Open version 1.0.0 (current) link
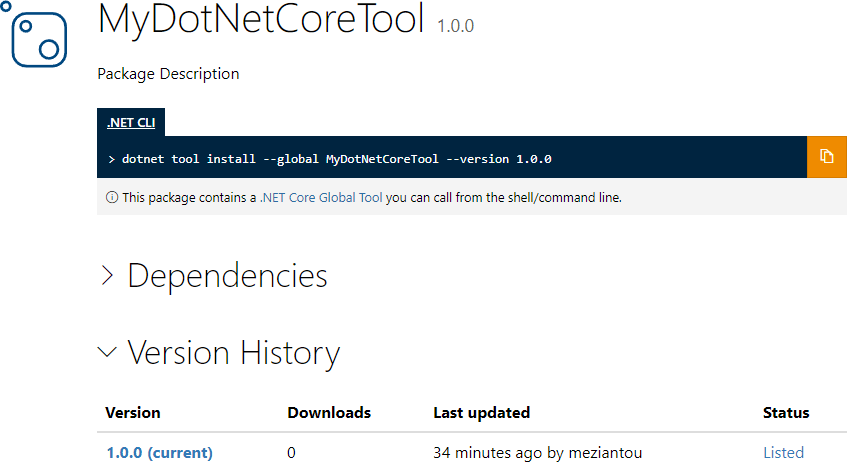The height and width of the screenshot is (462, 847). coord(159,452)
